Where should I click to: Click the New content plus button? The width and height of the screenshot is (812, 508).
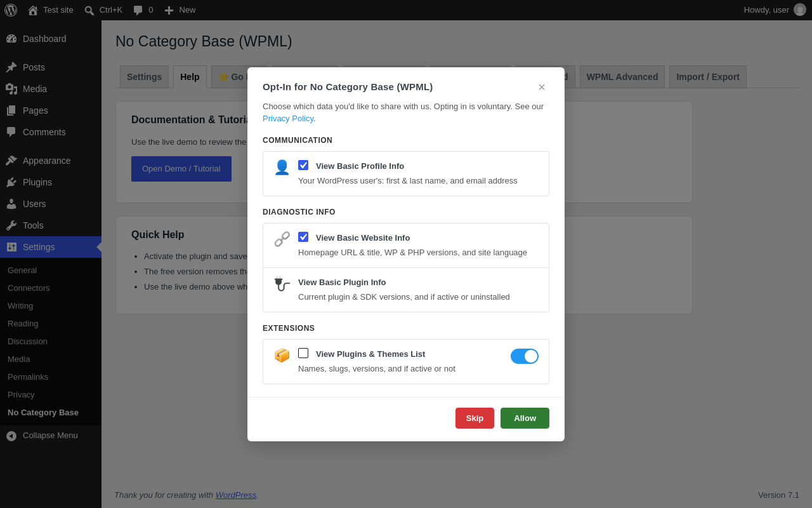click(180, 10)
